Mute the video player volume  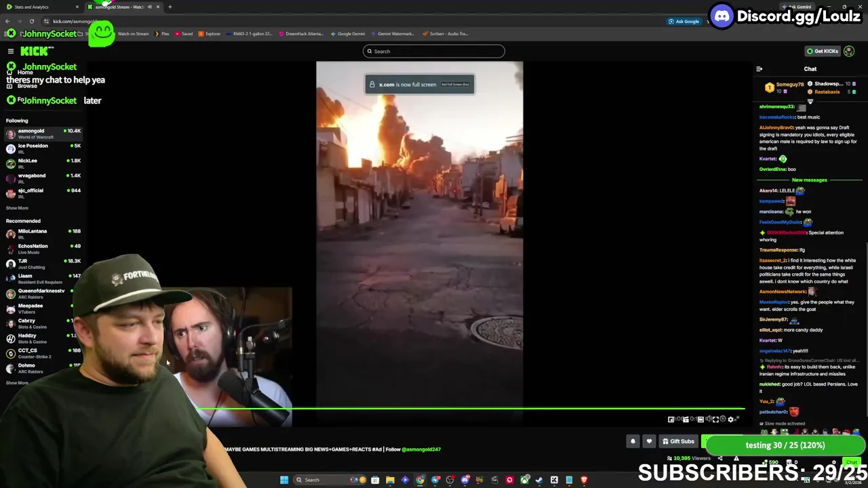click(x=708, y=419)
